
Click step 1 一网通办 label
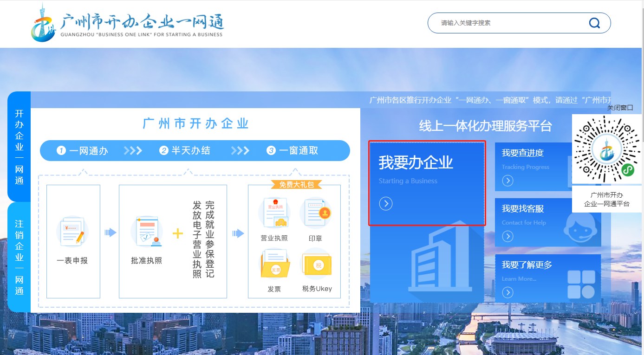[83, 150]
